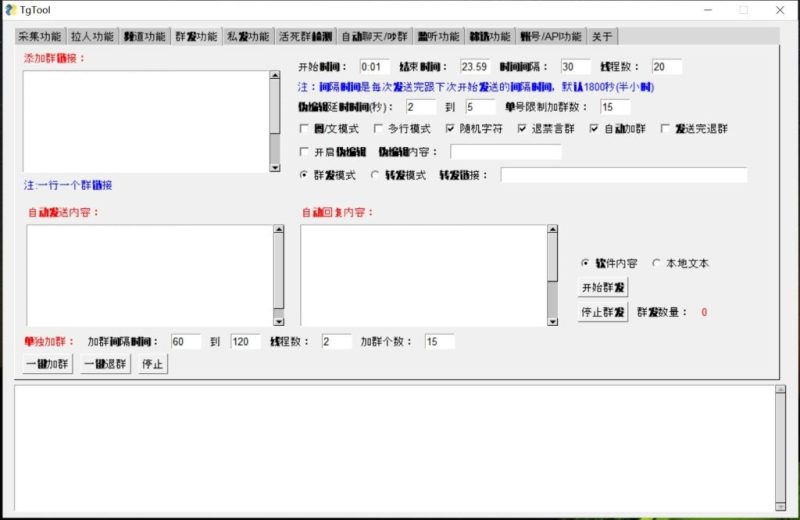
Task: Click up arrow of 自动回复内容 scrollbar
Action: [553, 229]
